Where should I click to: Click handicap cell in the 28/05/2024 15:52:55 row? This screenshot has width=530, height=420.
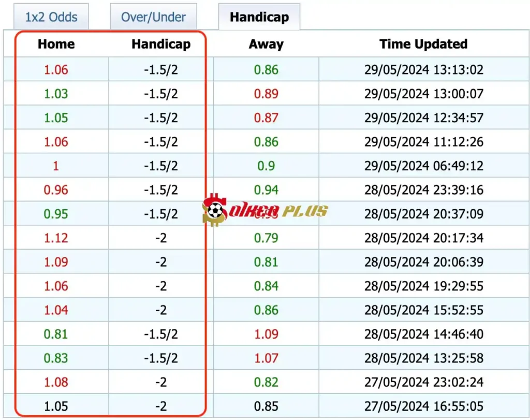161,310
